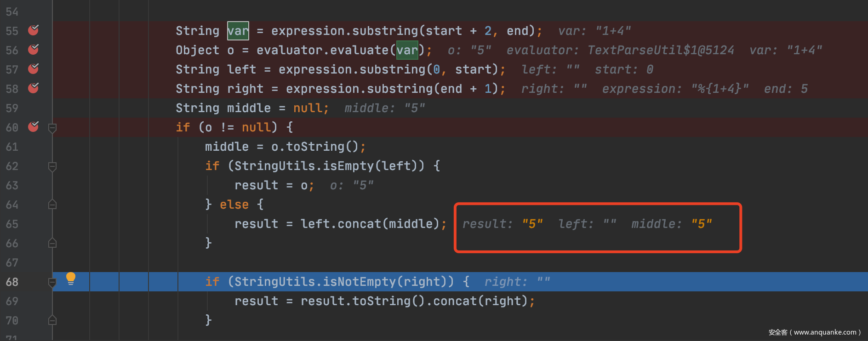The height and width of the screenshot is (341, 868).
Task: Collapse the if (o != null) block
Action: 52,128
